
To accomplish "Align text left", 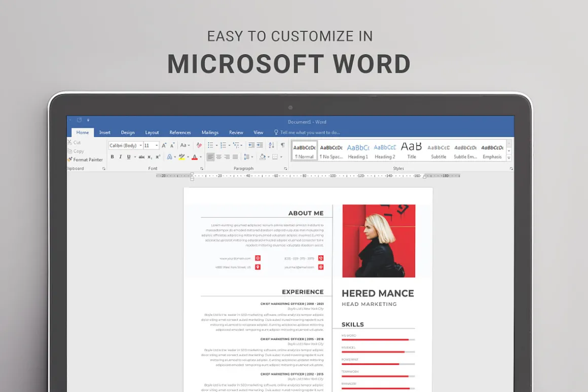I will [210, 157].
